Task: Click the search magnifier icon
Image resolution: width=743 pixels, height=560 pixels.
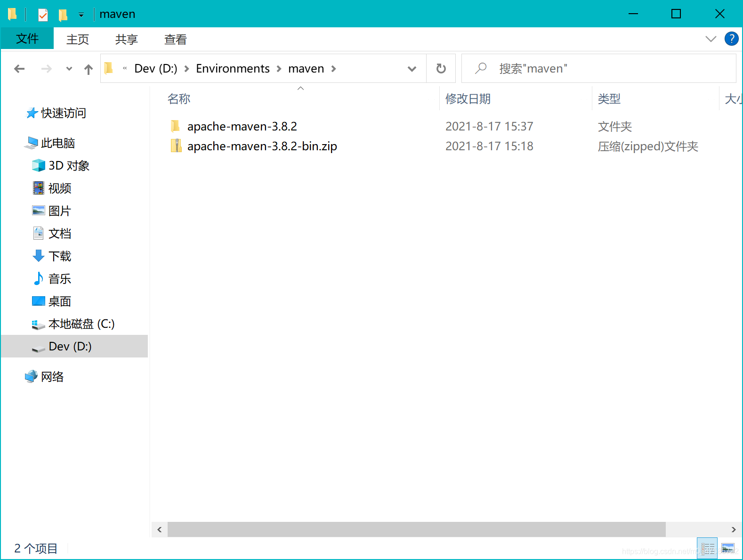Action: (x=481, y=69)
